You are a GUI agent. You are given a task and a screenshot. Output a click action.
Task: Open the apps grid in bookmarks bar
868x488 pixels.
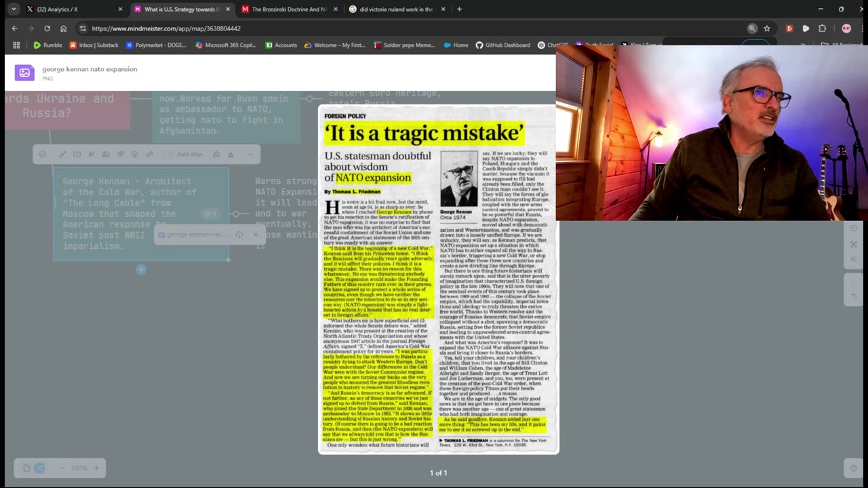click(x=16, y=45)
